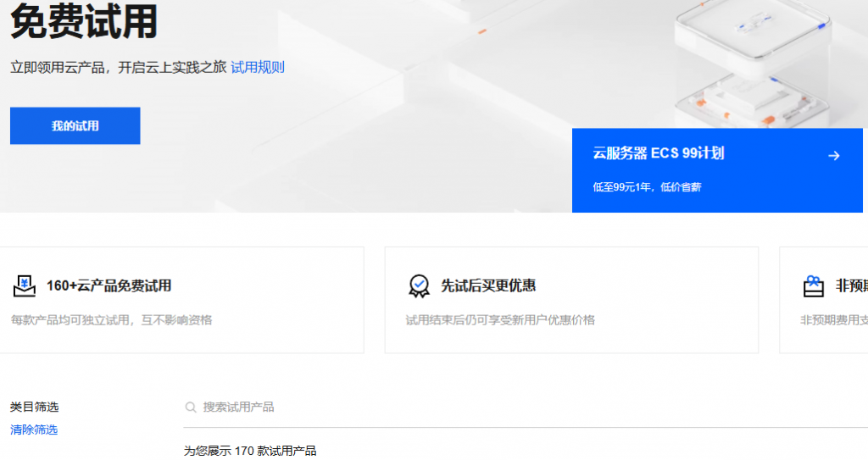868x460 pixels.
Task: Click the inbox icon beside 160+云产品免费试用
Action: tap(25, 286)
